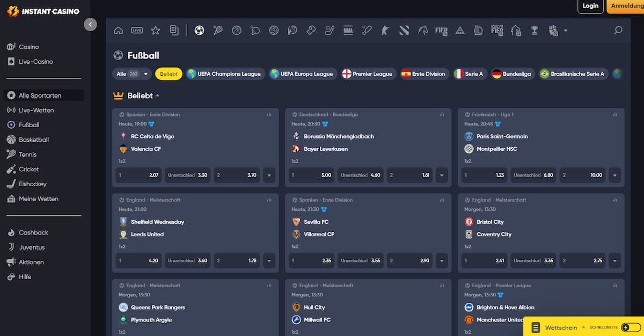The image size is (644, 336).
Task: Select the FIFA esports icon
Action: click(x=442, y=31)
